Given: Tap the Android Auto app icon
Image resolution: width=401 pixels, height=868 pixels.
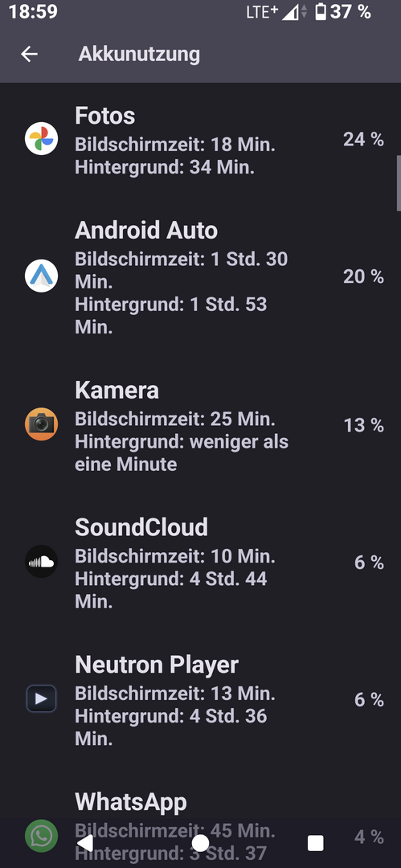Looking at the screenshot, I should coord(42,276).
